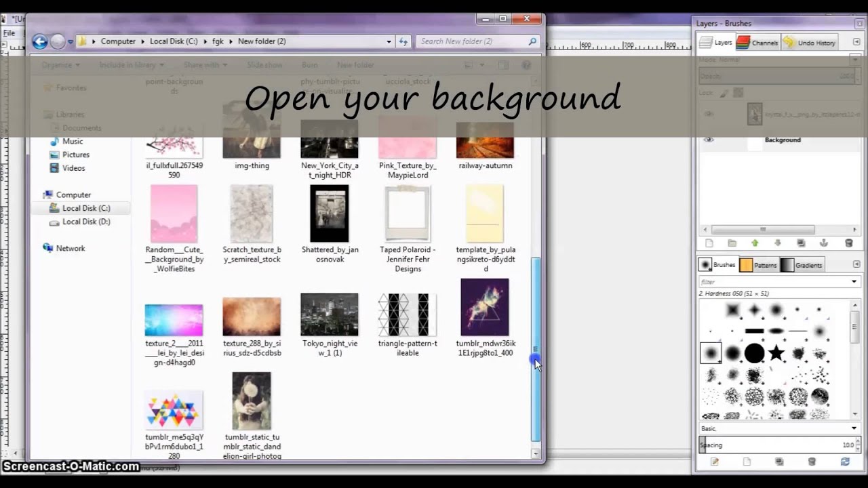Delete the layer with trash icon

point(848,243)
